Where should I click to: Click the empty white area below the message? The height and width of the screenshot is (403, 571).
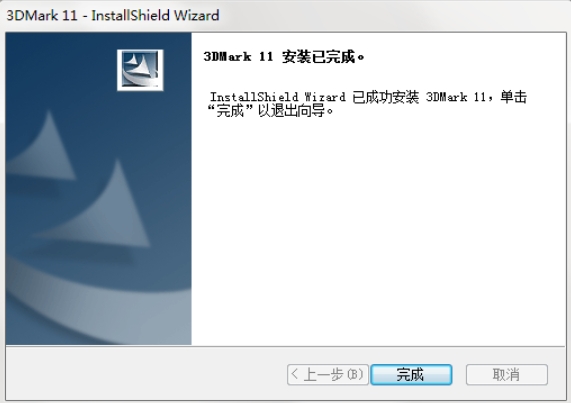click(x=379, y=233)
